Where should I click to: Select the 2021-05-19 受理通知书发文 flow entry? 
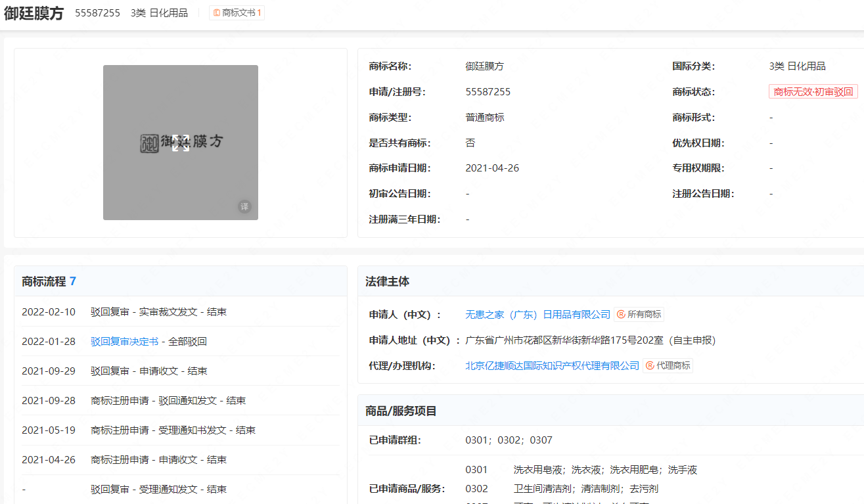[x=173, y=430]
